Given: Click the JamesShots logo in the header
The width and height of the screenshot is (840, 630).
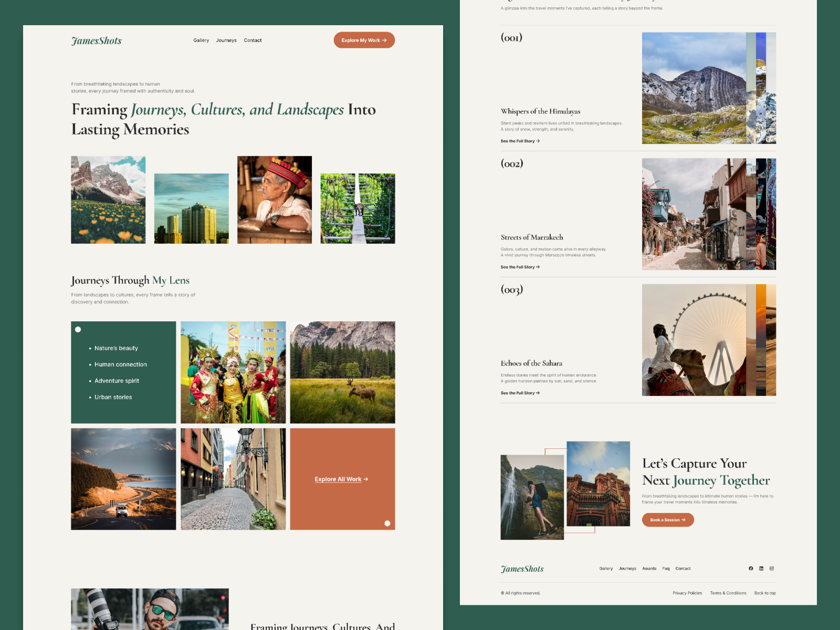Looking at the screenshot, I should click(97, 40).
